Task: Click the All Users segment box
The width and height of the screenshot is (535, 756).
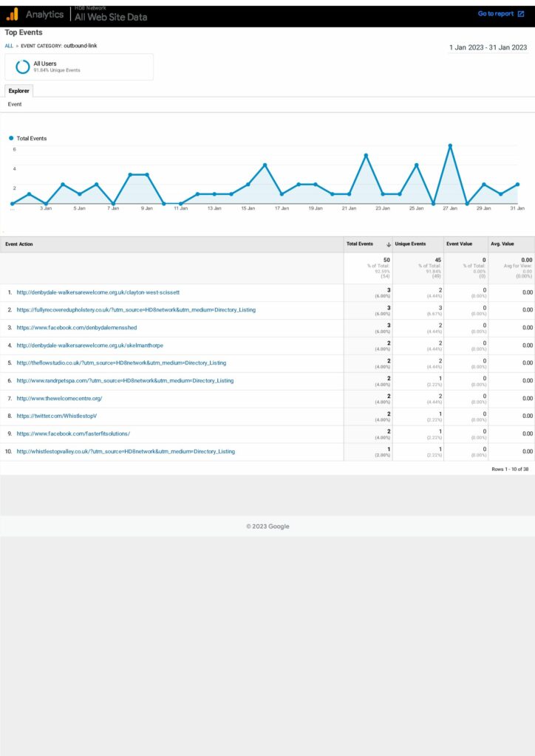Action: click(x=79, y=66)
